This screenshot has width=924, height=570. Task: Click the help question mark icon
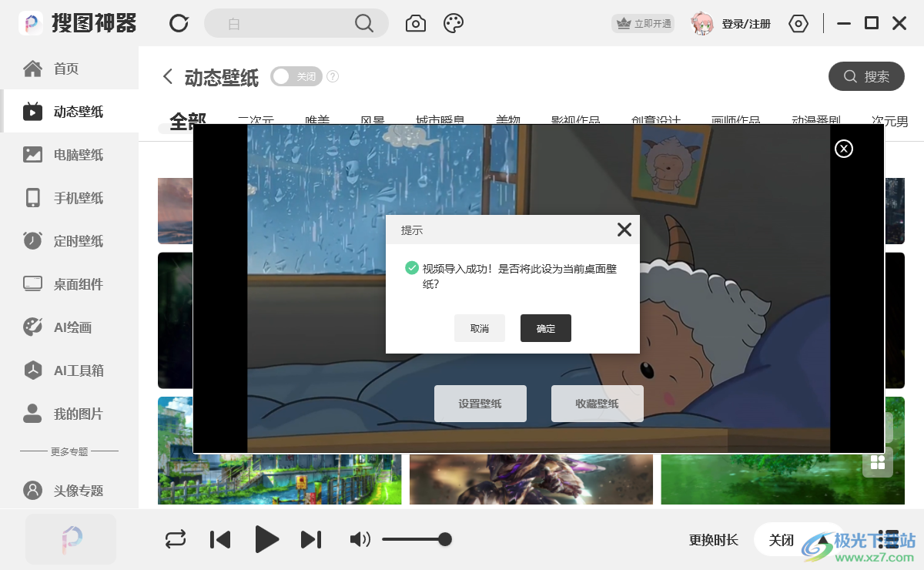click(333, 76)
